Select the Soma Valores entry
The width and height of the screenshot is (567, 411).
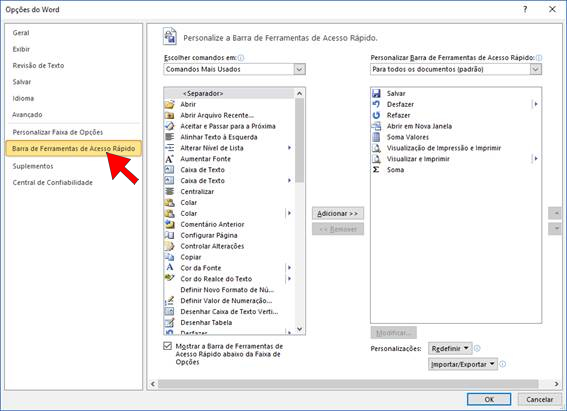[x=456, y=137]
